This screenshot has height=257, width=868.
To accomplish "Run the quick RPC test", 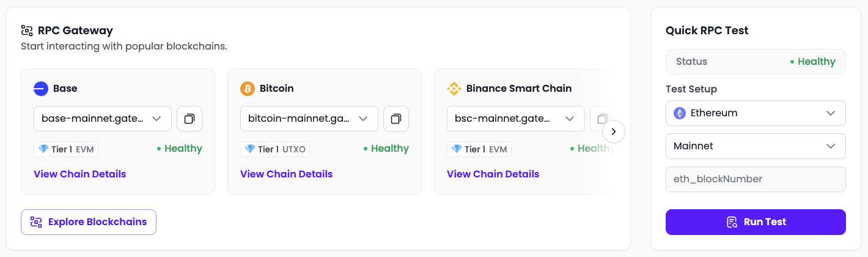I will click(x=756, y=222).
